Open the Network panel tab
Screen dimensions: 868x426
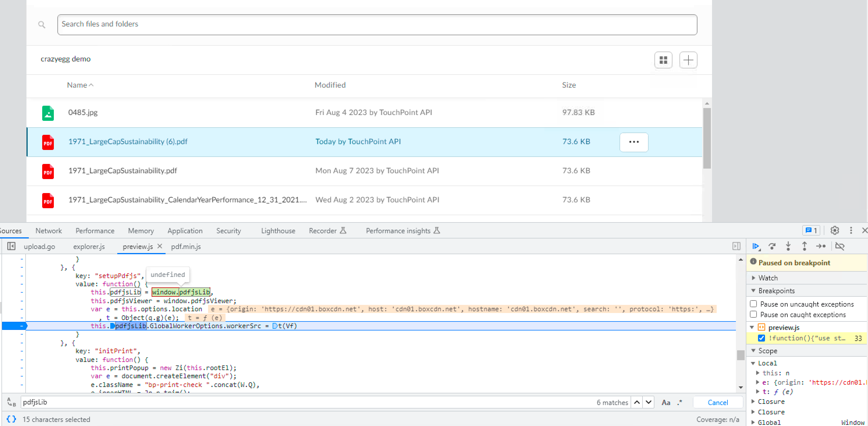coord(49,231)
